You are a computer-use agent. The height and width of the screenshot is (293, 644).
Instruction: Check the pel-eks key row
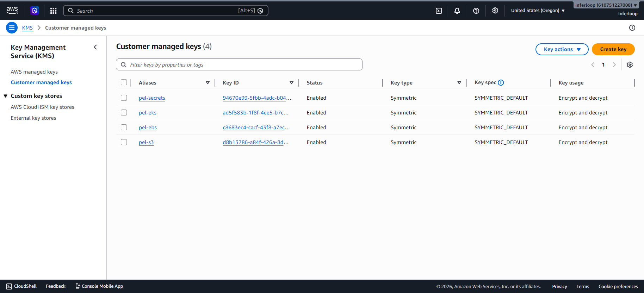[x=124, y=113]
